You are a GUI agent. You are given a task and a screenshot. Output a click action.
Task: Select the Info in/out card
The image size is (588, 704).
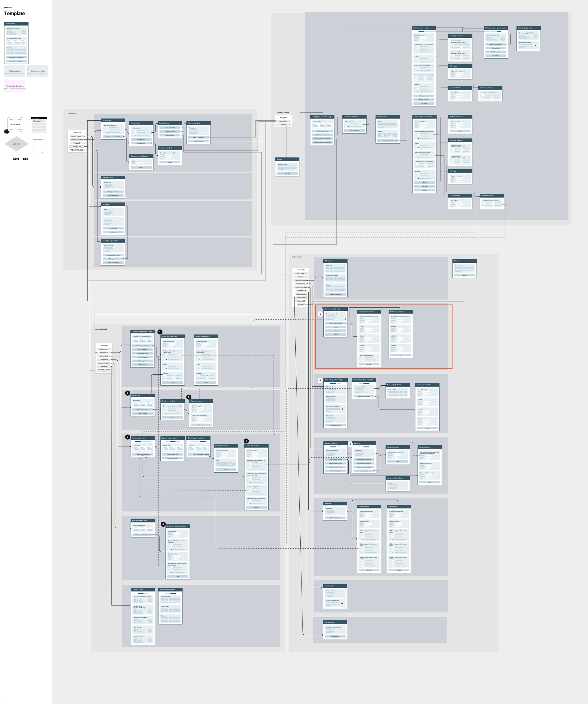point(39,124)
